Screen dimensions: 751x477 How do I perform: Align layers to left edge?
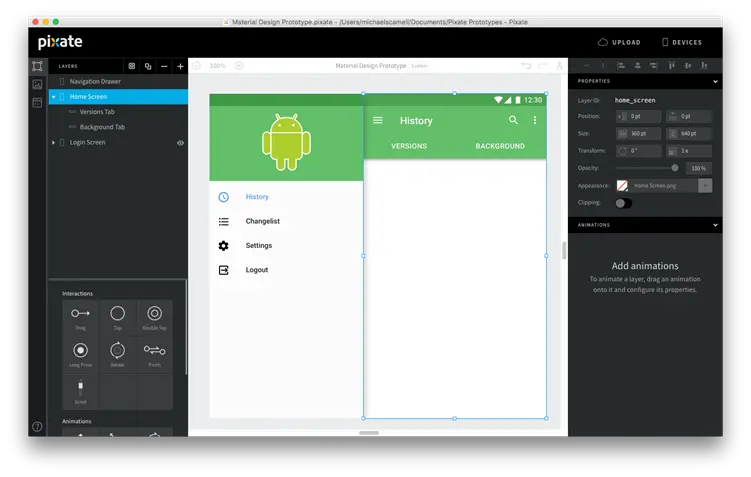[x=621, y=66]
